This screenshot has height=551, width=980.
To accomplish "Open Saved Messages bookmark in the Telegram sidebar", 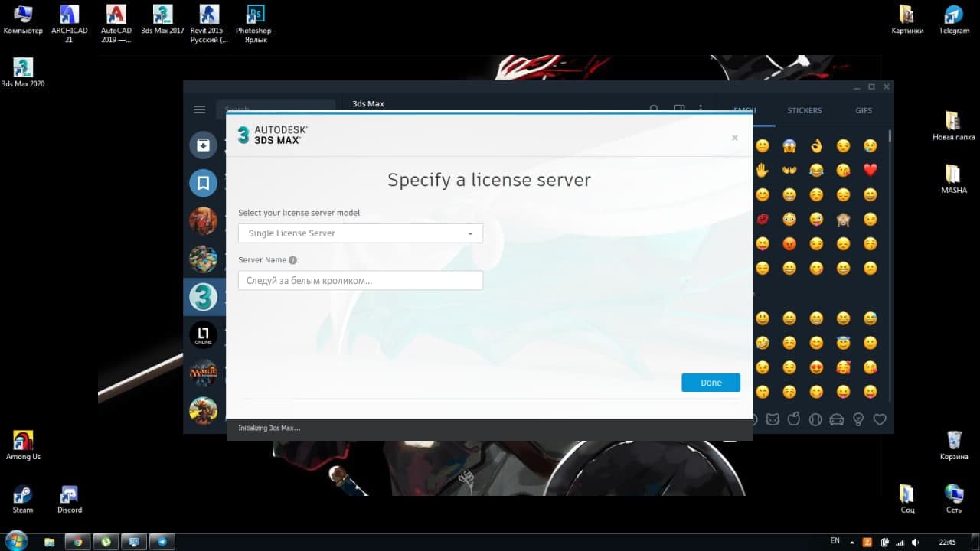I will click(203, 183).
